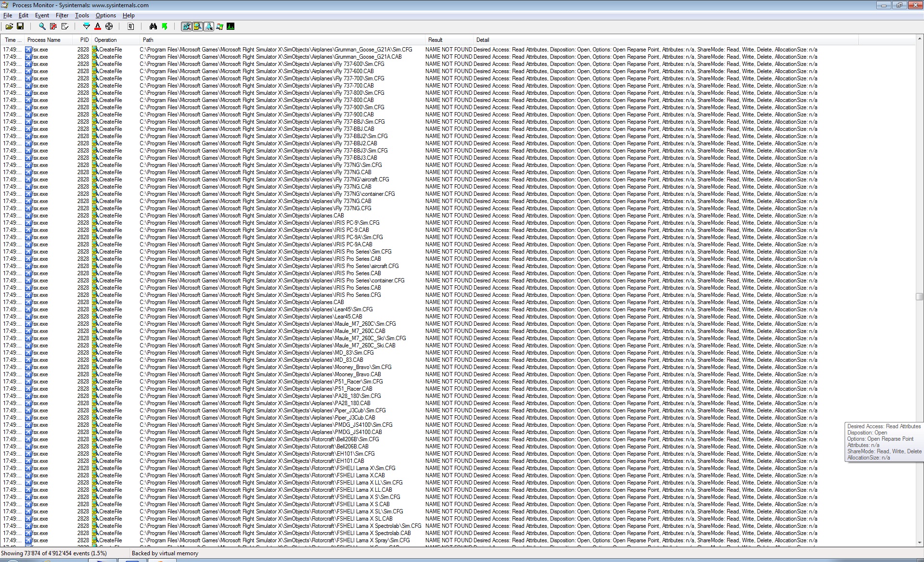Open the Edit menu
This screenshot has width=924, height=562.
tap(24, 15)
